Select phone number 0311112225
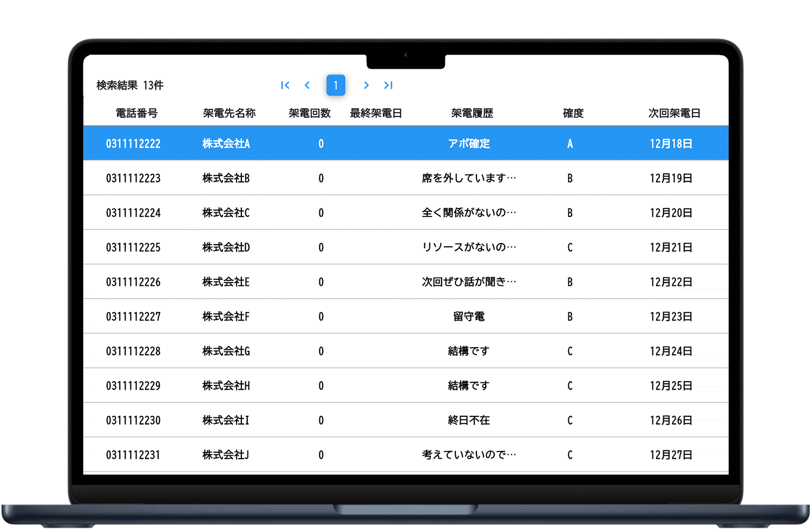The height and width of the screenshot is (530, 812). point(133,248)
